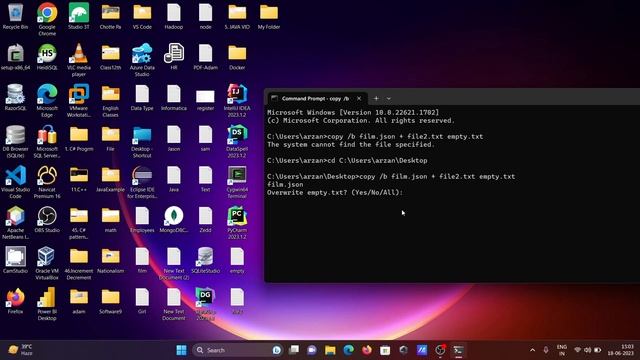This screenshot has height=360, width=640.
Task: Select MongoDBCompass desktop shortcut
Action: pyautogui.click(x=174, y=219)
